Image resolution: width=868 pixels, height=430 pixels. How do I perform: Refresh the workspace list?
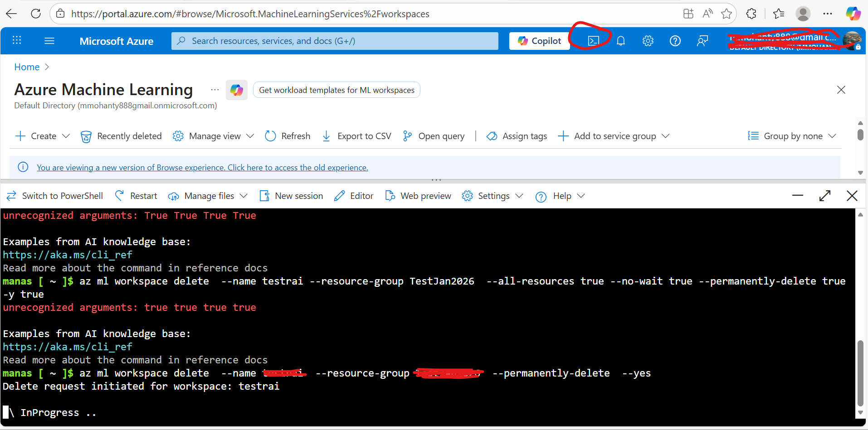coord(288,136)
